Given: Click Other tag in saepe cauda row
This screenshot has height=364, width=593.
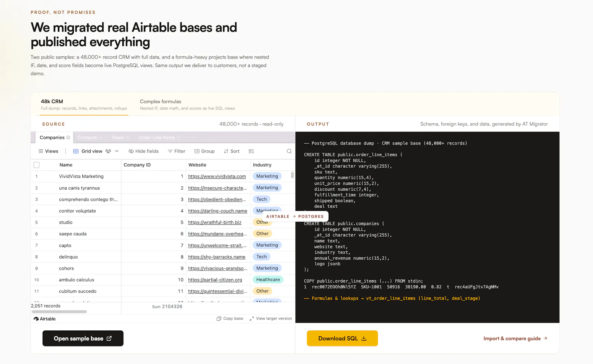Looking at the screenshot, I should (x=262, y=234).
